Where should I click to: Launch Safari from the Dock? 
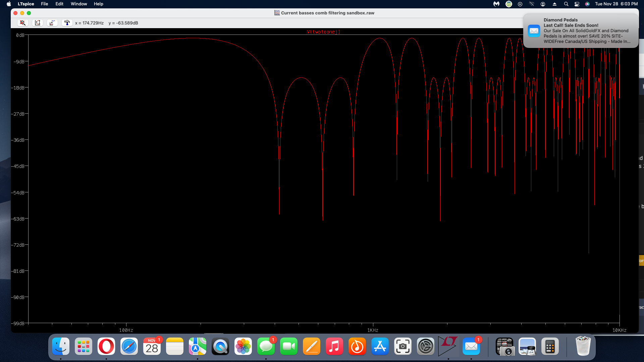point(129,346)
